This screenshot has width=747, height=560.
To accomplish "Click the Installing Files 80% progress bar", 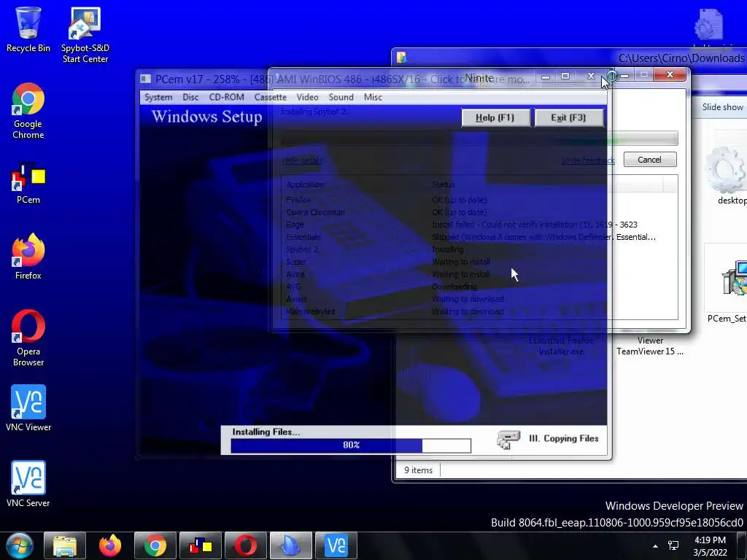I will pyautogui.click(x=351, y=446).
